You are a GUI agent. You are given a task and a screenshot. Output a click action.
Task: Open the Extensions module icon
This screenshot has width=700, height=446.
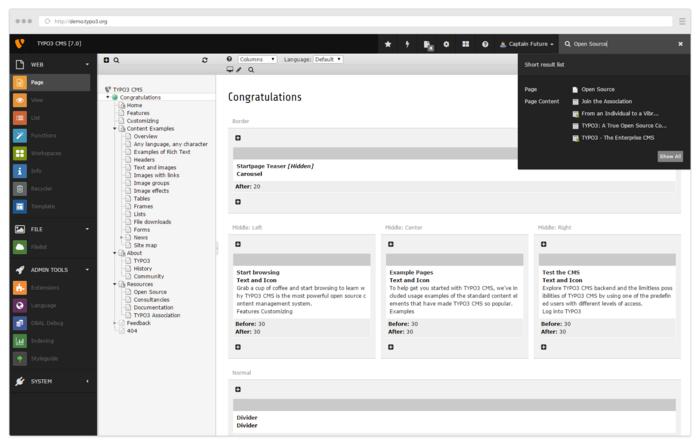21,288
